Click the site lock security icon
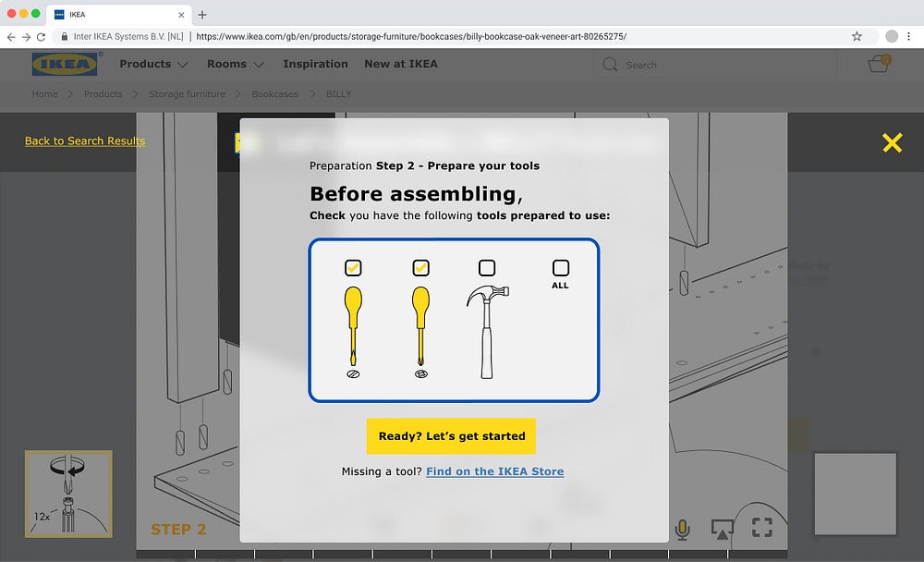The height and width of the screenshot is (562, 924). (65, 37)
